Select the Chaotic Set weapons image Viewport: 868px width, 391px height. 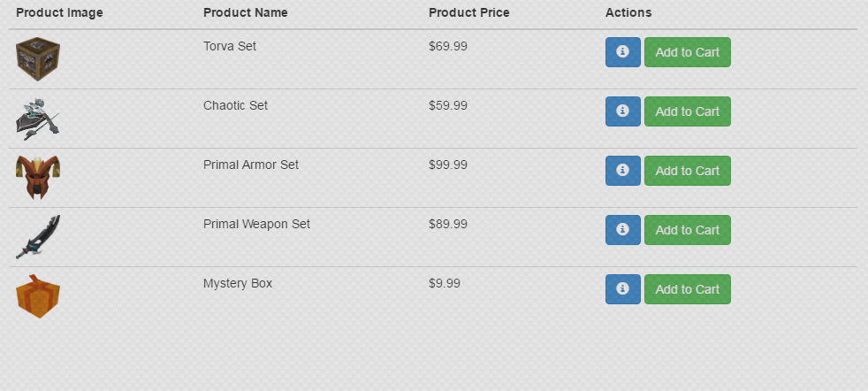pos(37,119)
